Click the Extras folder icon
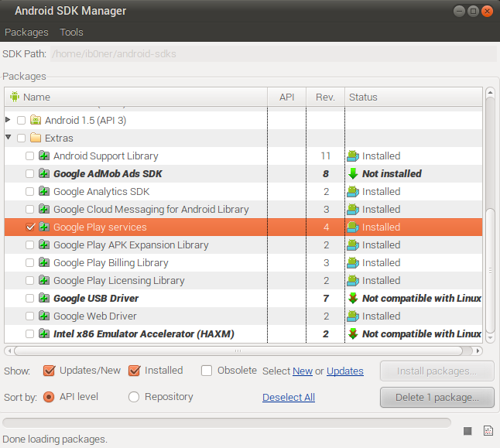The image size is (500, 448). [36, 138]
